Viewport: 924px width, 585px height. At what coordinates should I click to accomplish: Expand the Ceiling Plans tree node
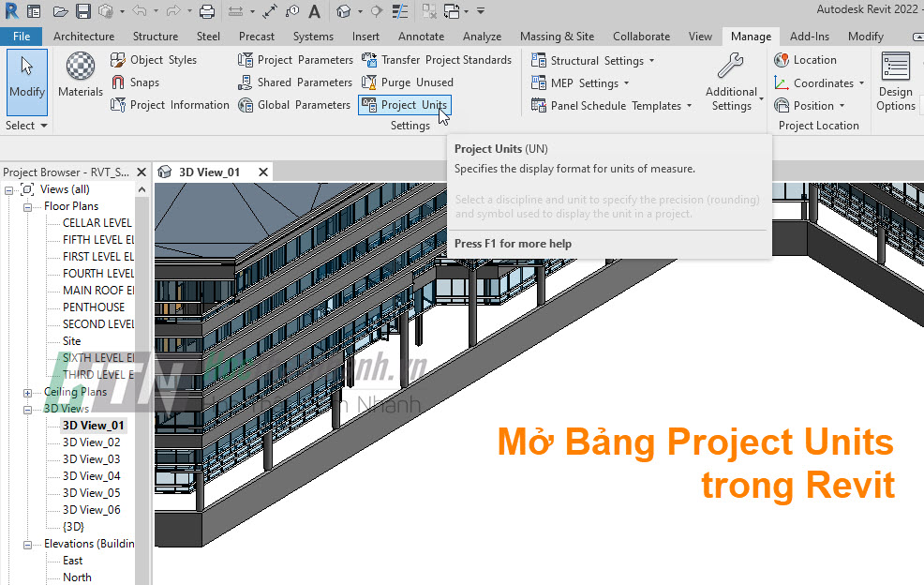click(x=28, y=393)
